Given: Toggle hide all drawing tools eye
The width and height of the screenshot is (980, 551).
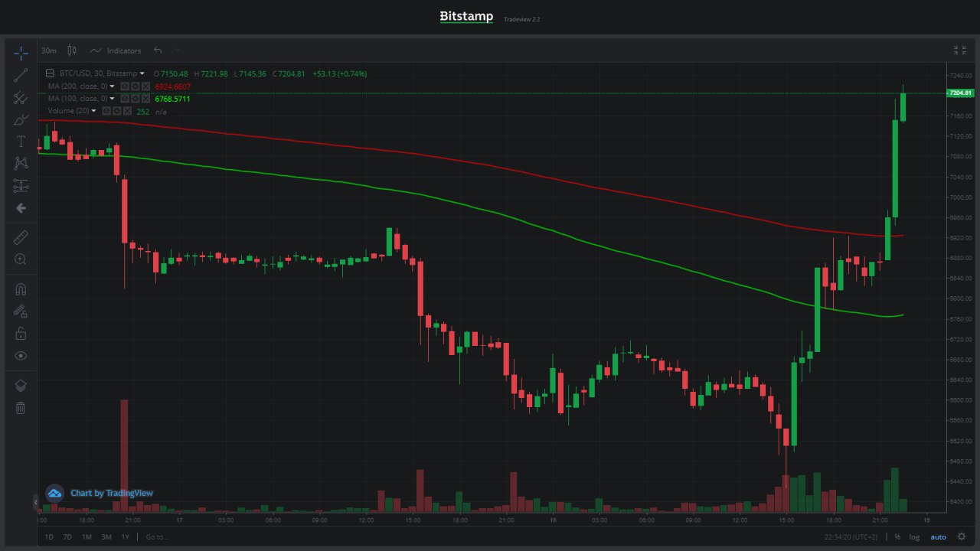Looking at the screenshot, I should [x=21, y=356].
